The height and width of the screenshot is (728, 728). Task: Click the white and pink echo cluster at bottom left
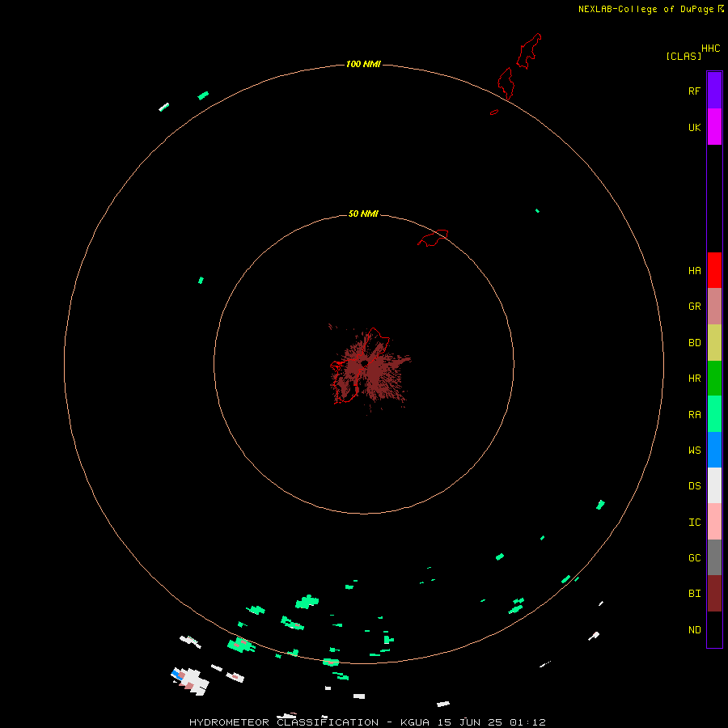[190, 680]
